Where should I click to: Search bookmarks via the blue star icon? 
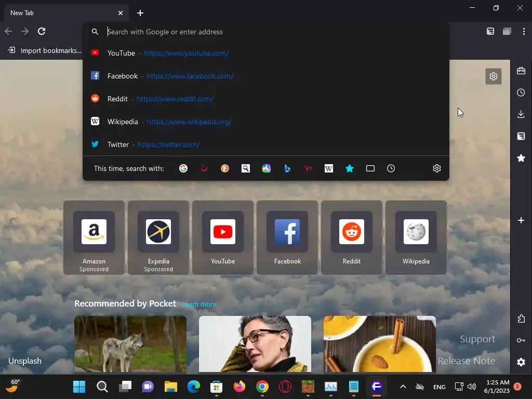[350, 168]
